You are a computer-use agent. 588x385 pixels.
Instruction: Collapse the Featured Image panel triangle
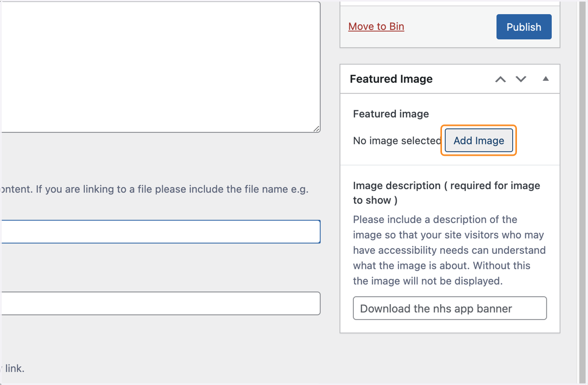pos(545,79)
